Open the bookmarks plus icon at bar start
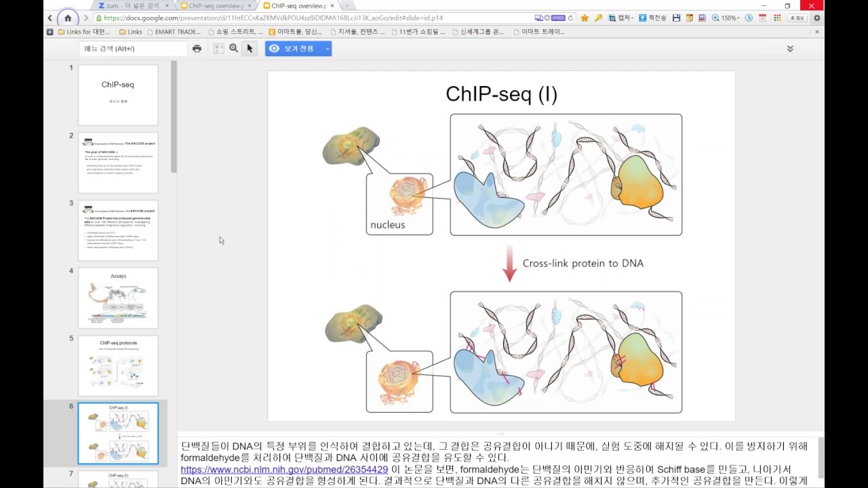The image size is (868, 488). [50, 32]
